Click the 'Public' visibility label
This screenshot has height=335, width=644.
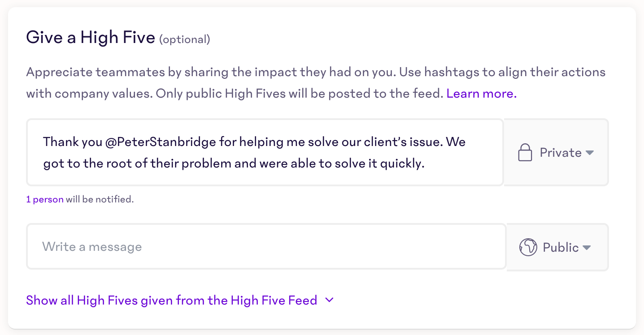[x=561, y=248]
